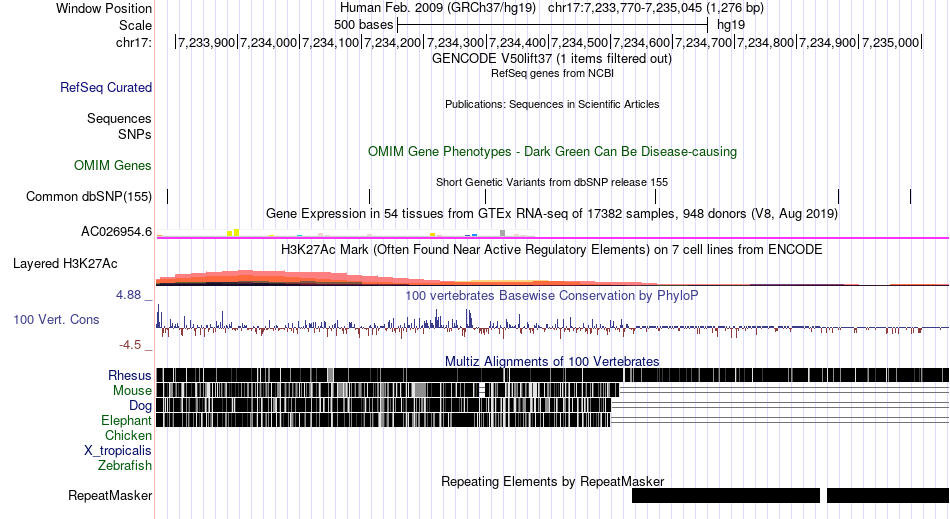Select the Rhesus alignment label
The width and height of the screenshot is (950, 519).
click(x=130, y=375)
